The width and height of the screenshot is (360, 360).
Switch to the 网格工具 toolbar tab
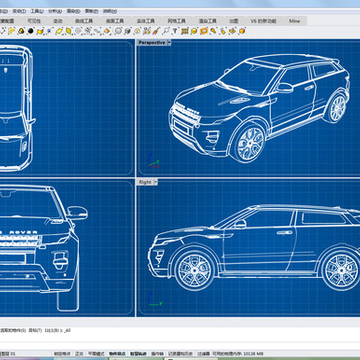coord(177,21)
